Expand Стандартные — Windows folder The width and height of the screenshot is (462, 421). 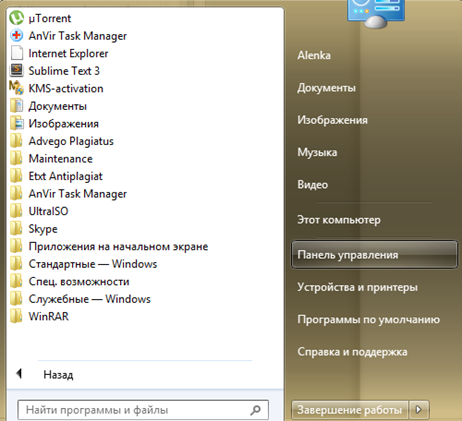pos(93,264)
